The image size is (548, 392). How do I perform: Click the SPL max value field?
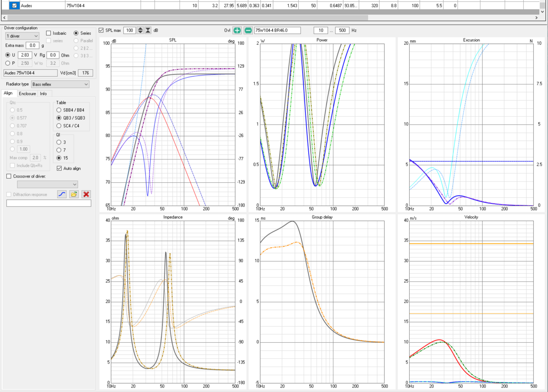130,31
